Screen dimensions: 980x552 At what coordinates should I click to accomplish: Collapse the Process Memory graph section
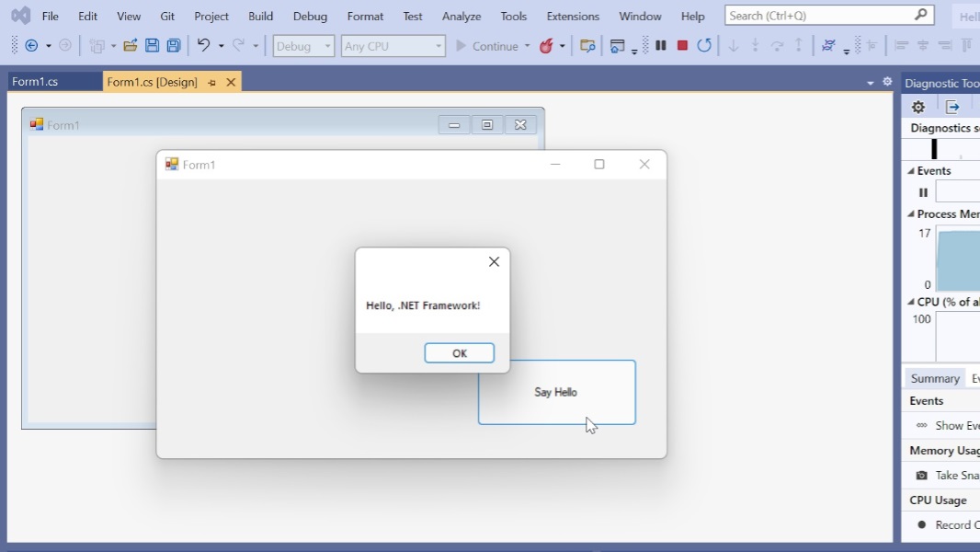[911, 214]
